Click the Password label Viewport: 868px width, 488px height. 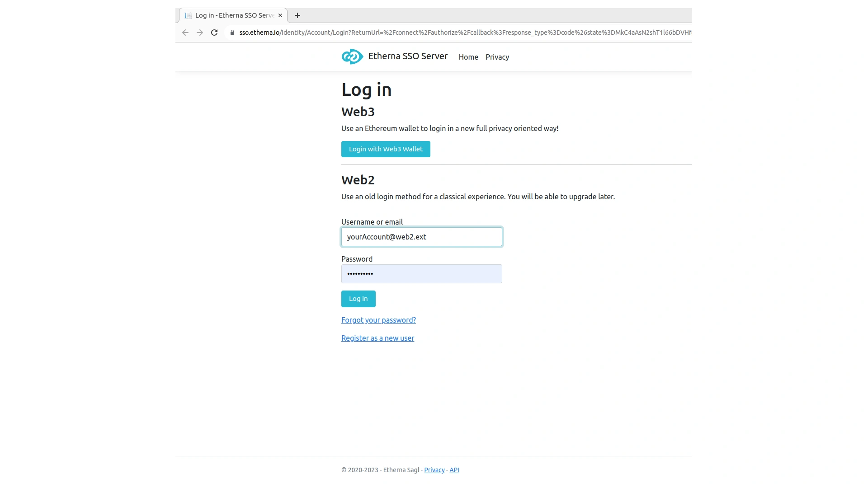click(357, 259)
